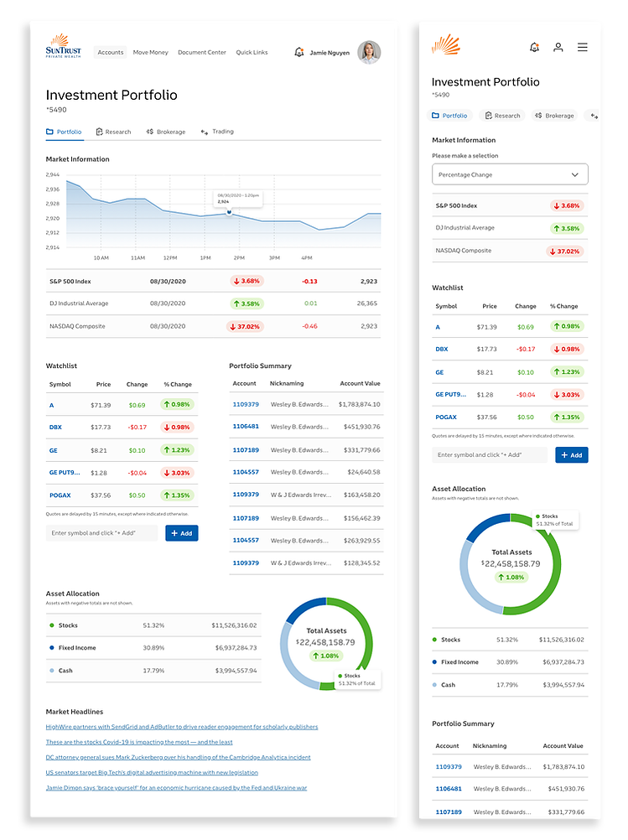Open Jamie Dimon hurricane headline
Image resolution: width=628 pixels, height=840 pixels.
(x=176, y=788)
